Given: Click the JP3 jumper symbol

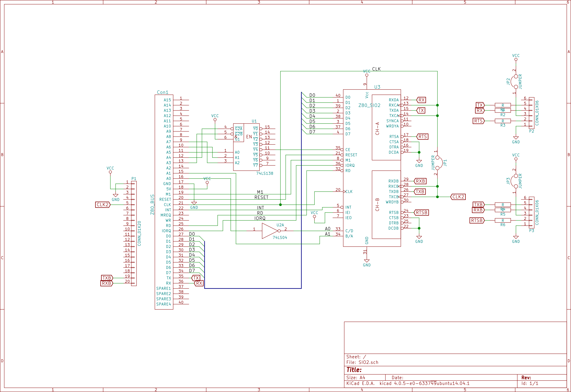Looking at the screenshot, I should 514,181.
